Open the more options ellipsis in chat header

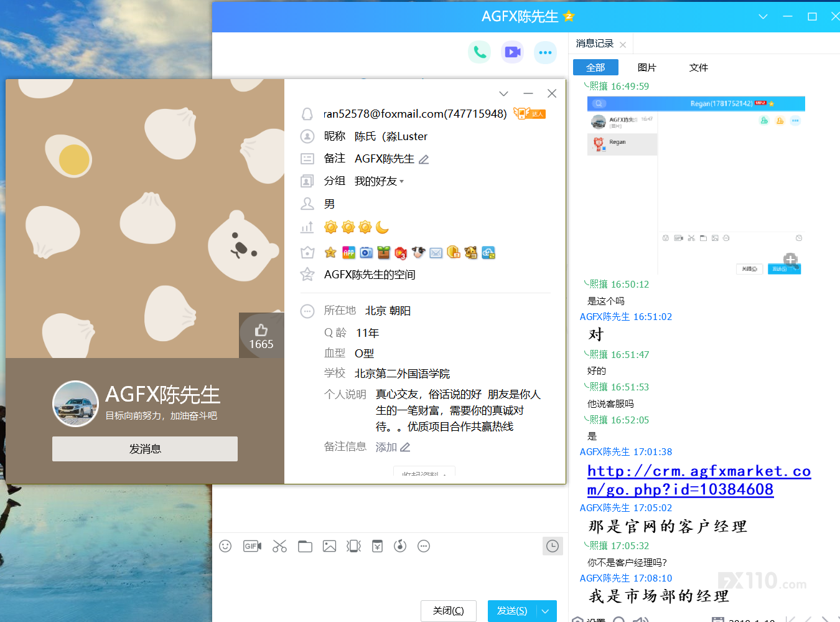pos(546,52)
